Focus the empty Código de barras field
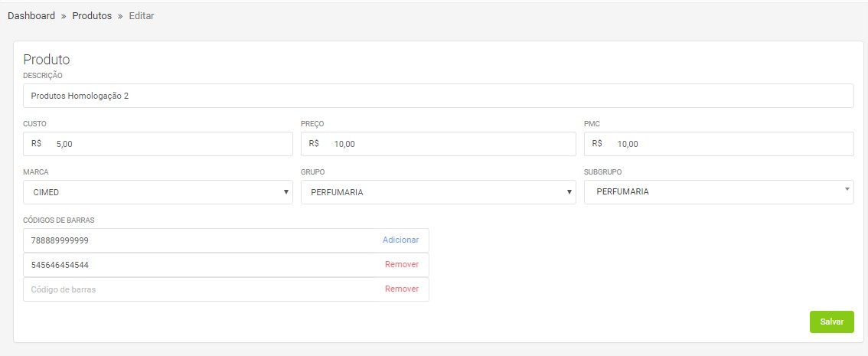 (199, 289)
